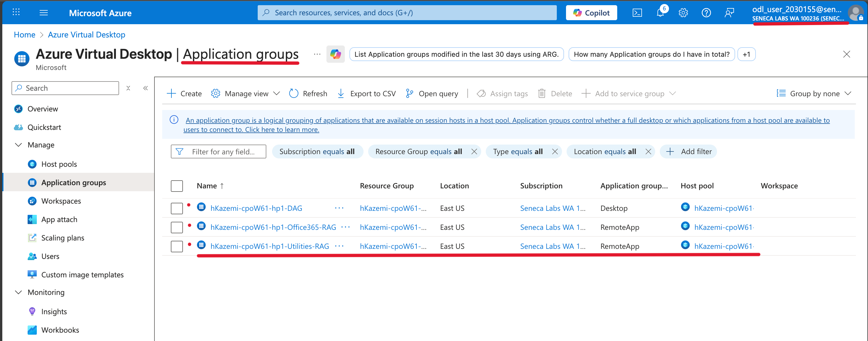Screen dimensions: 868x341
Task: Remove the Resource Group filter
Action: click(474, 151)
